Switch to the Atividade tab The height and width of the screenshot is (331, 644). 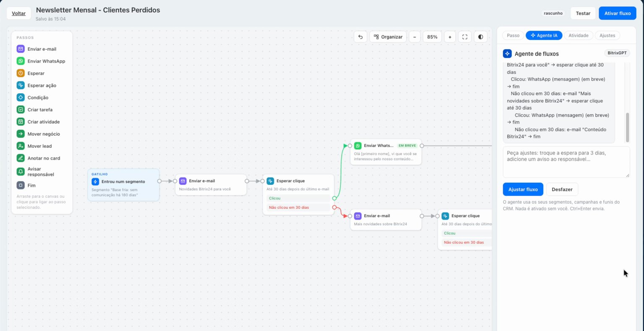click(579, 36)
